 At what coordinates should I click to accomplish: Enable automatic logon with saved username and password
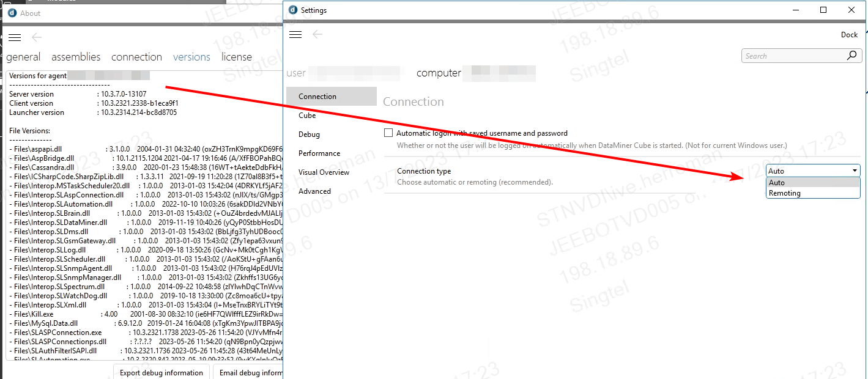(388, 133)
